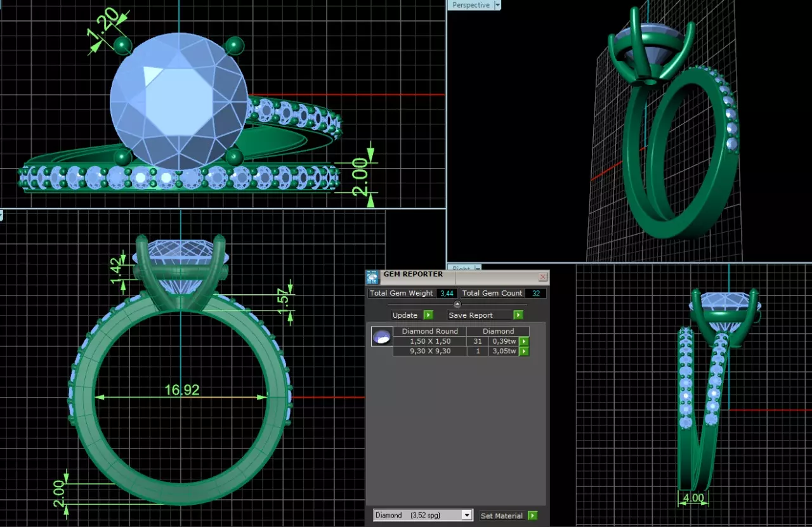Click green arrow beside Set Material
The width and height of the screenshot is (812, 527).
(533, 516)
